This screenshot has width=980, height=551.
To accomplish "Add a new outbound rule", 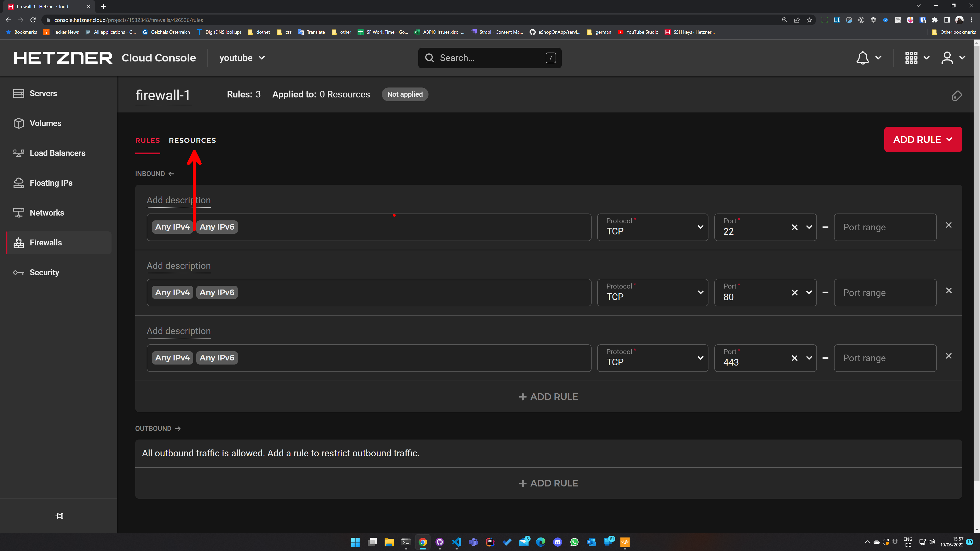I will tap(548, 483).
